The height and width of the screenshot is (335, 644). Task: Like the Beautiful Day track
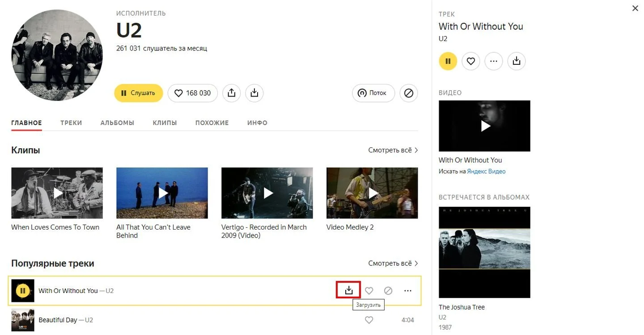tap(369, 320)
